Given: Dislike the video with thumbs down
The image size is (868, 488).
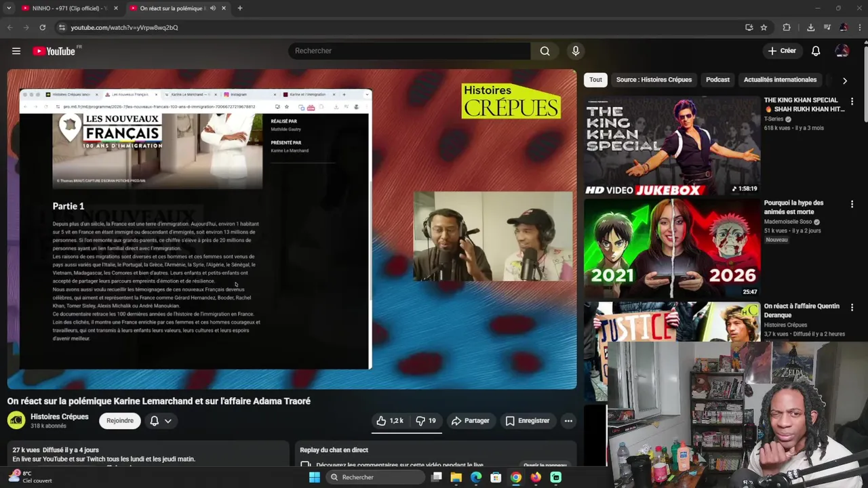Looking at the screenshot, I should (426, 421).
